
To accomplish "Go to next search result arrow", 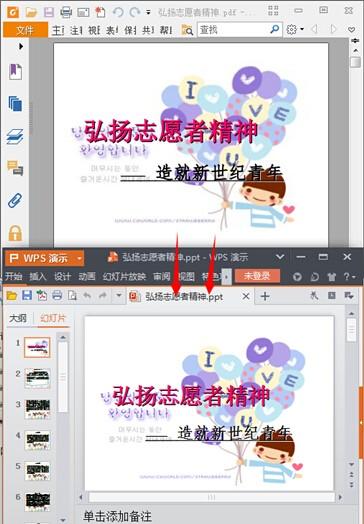I will tap(333, 29).
